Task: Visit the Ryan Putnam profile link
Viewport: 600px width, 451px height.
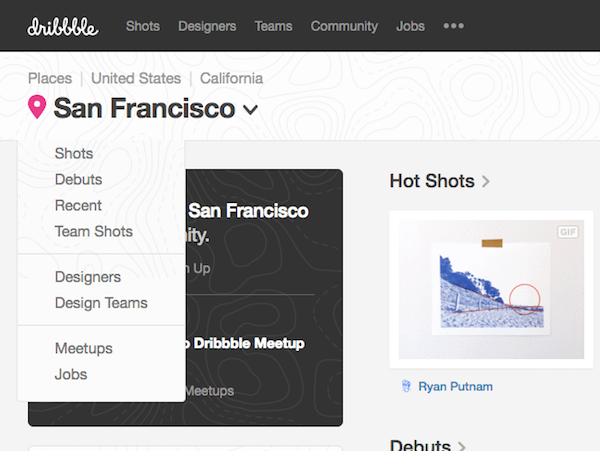Action: pyautogui.click(x=455, y=386)
